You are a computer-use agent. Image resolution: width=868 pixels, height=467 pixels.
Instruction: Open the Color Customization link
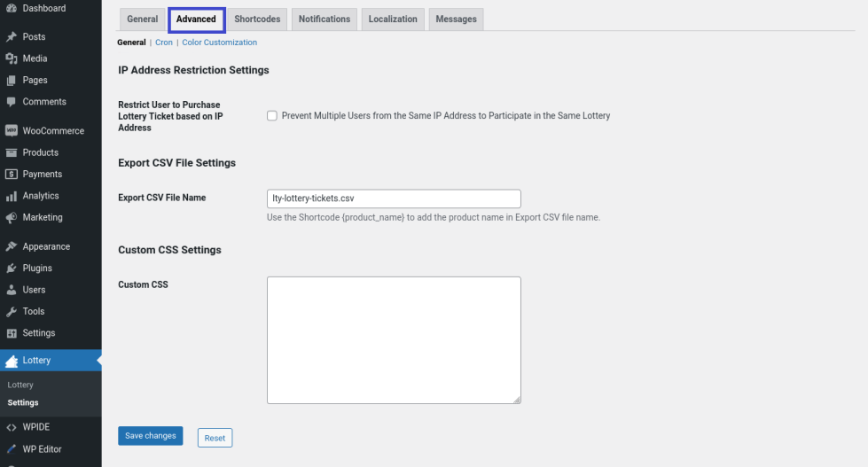pyautogui.click(x=219, y=43)
